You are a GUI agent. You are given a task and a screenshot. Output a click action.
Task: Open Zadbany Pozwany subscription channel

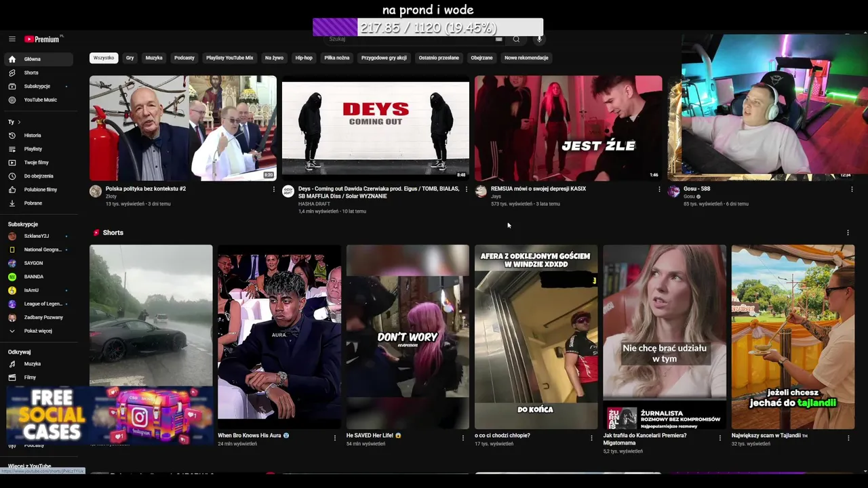tap(43, 317)
